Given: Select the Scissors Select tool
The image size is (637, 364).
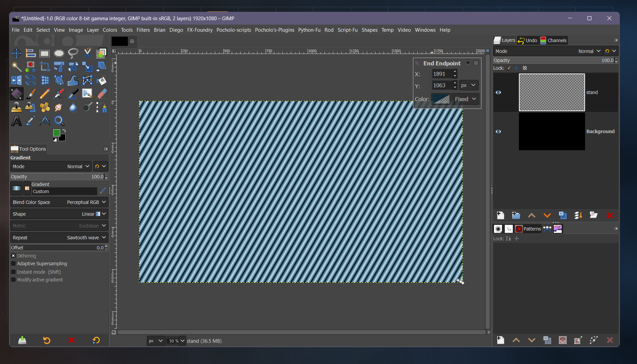Looking at the screenshot, I should (x=87, y=53).
